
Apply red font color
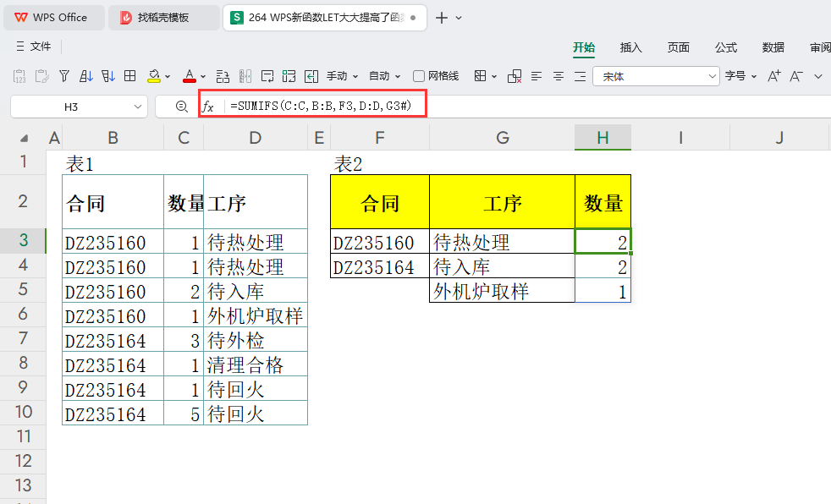(190, 76)
